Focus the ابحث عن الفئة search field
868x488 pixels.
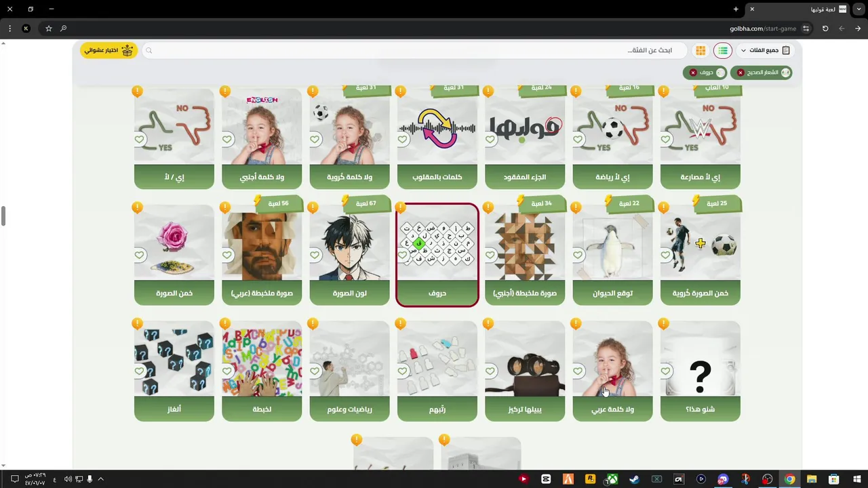coord(416,51)
